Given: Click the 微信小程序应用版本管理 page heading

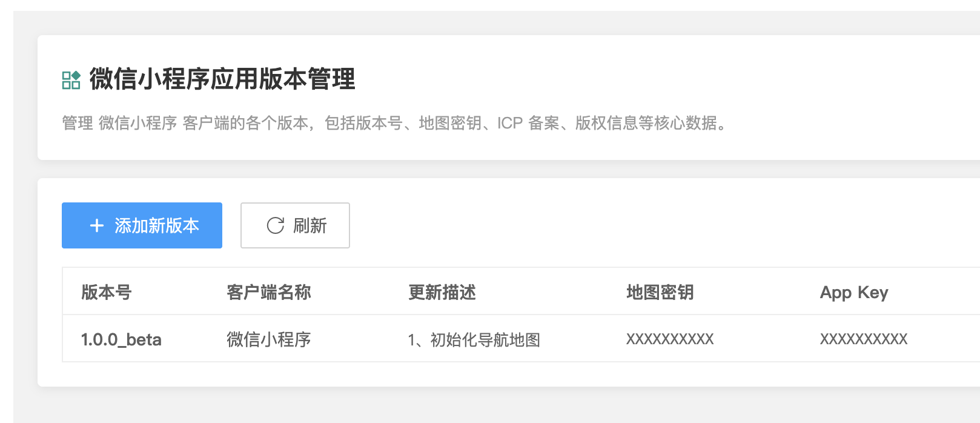Looking at the screenshot, I should [x=222, y=79].
